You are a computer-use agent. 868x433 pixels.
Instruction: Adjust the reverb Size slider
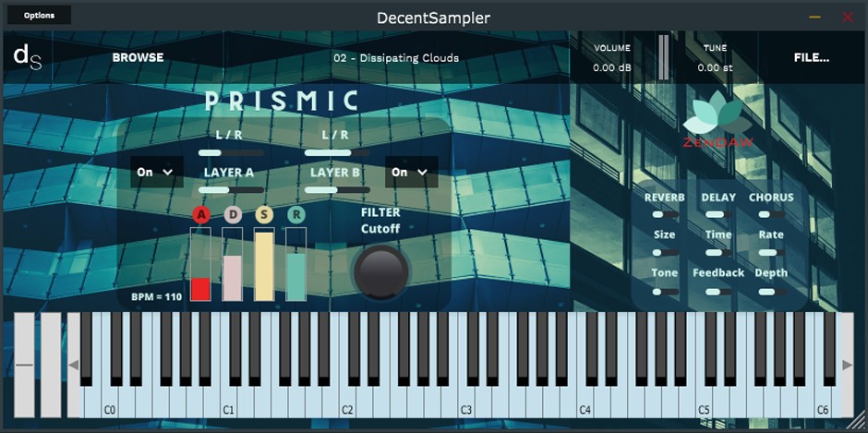(x=665, y=252)
